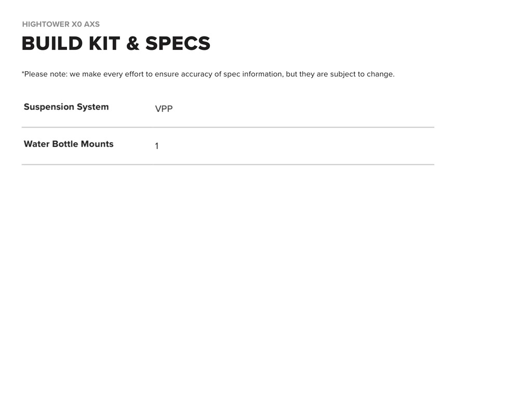
Task: Click the asterisk before Please note
Action: click(x=23, y=73)
